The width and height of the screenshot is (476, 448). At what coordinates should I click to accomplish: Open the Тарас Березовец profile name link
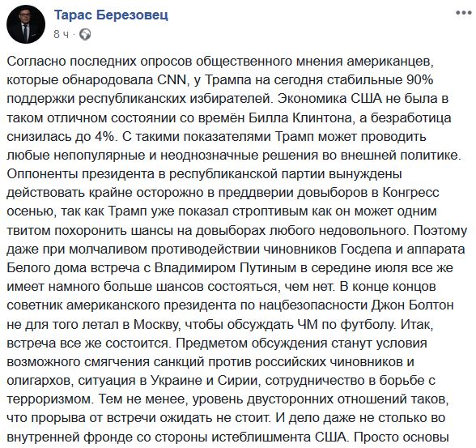click(x=111, y=15)
